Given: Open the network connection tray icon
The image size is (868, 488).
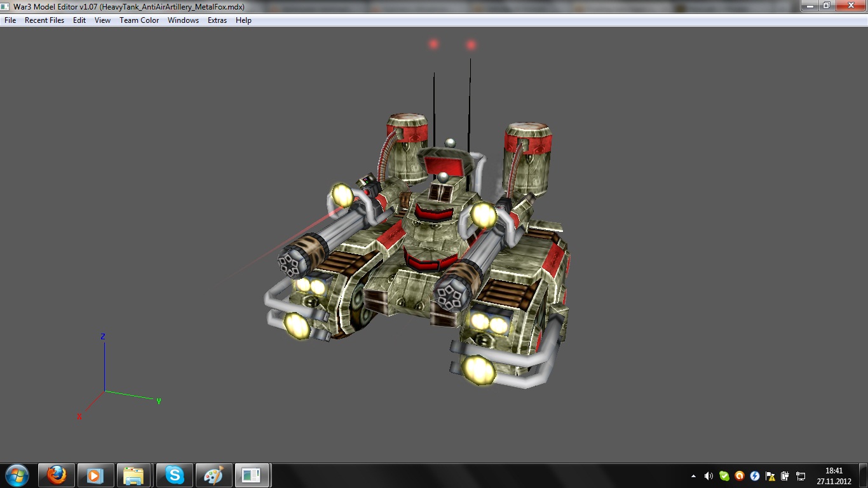Looking at the screenshot, I should click(x=801, y=476).
